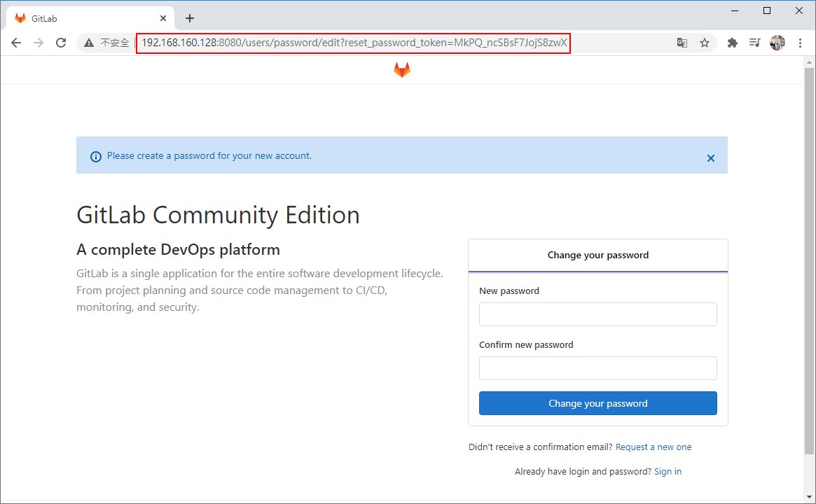The height and width of the screenshot is (504, 816).
Task: Click the New password label
Action: point(509,290)
